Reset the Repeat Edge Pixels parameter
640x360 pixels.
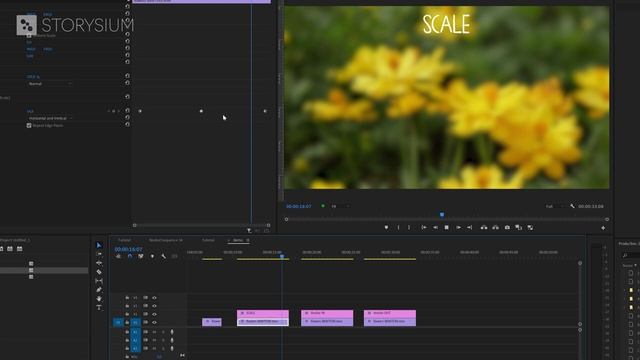(x=127, y=124)
